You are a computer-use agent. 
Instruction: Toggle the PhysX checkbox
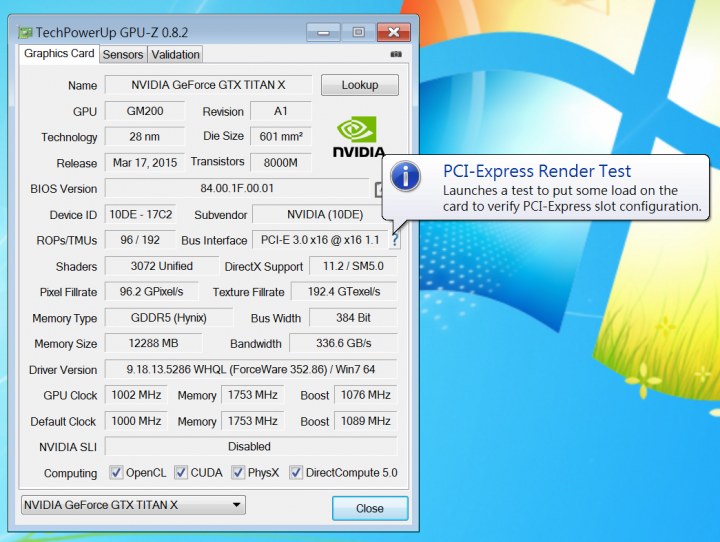click(x=237, y=472)
